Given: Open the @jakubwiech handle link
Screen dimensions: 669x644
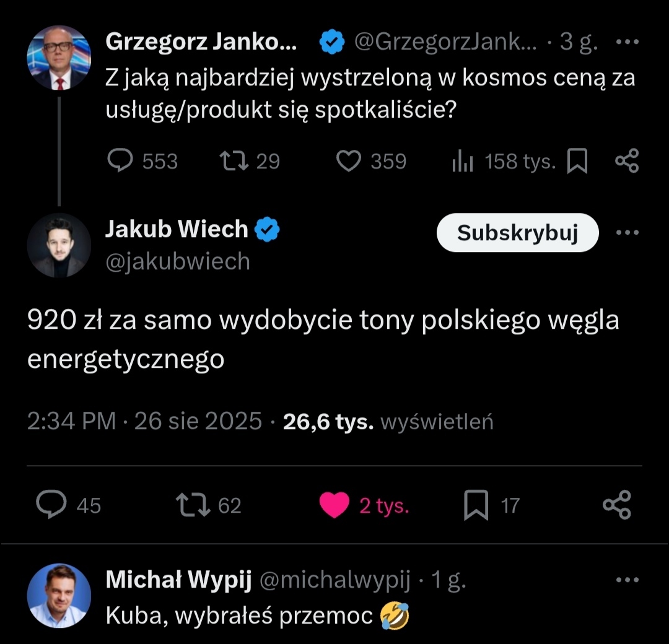Looking at the screenshot, I should (x=178, y=261).
